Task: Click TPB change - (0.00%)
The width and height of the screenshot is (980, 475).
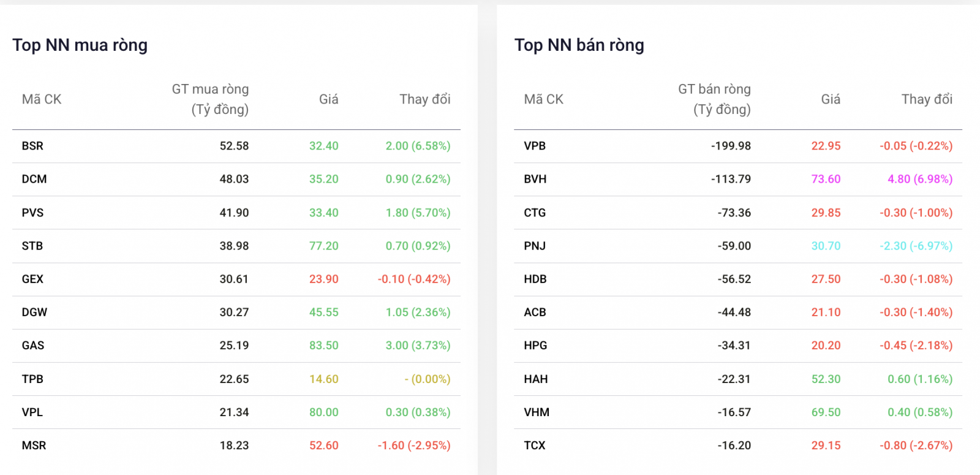Action: coord(428,379)
